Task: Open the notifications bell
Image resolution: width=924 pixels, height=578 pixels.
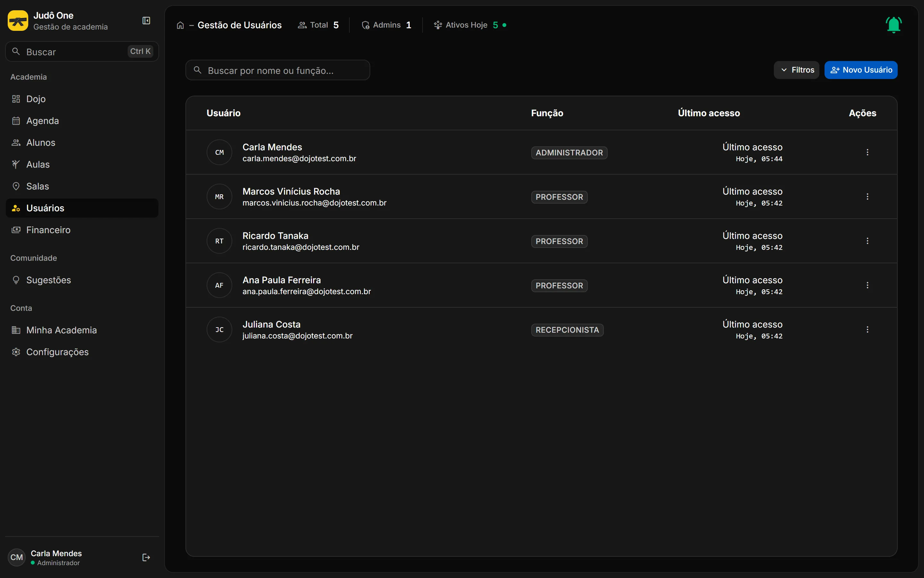Action: tap(894, 25)
